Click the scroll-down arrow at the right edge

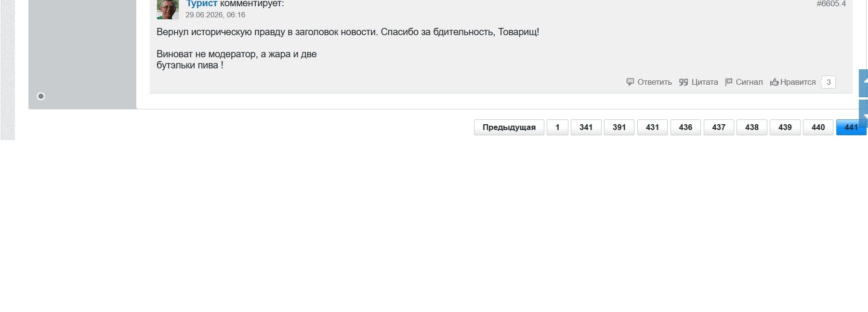tap(864, 114)
